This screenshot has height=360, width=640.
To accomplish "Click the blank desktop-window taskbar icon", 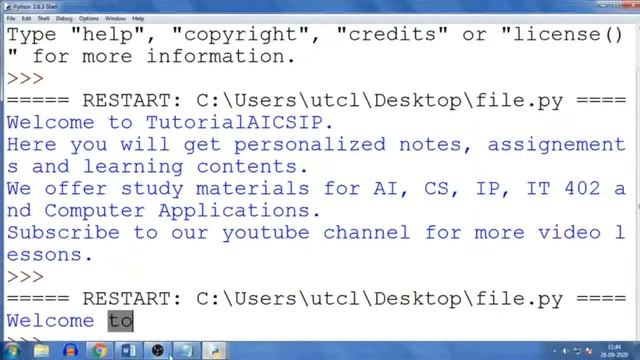I will (x=186, y=351).
